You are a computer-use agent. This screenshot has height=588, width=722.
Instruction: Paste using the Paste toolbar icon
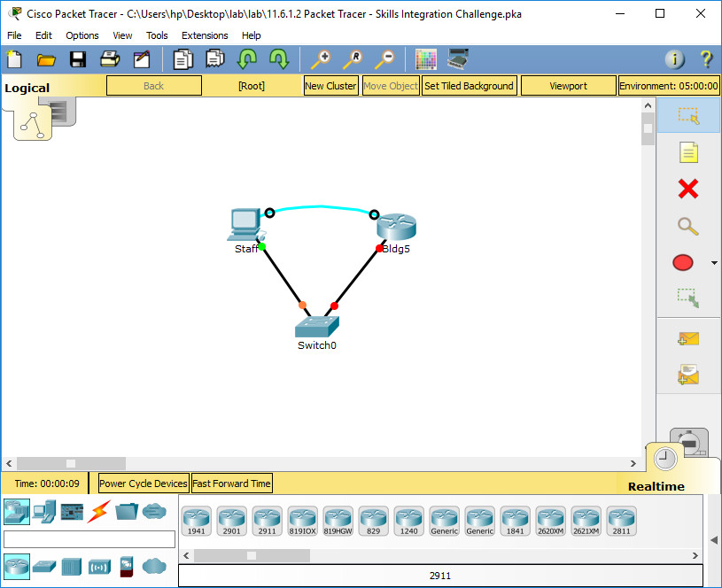pyautogui.click(x=215, y=59)
